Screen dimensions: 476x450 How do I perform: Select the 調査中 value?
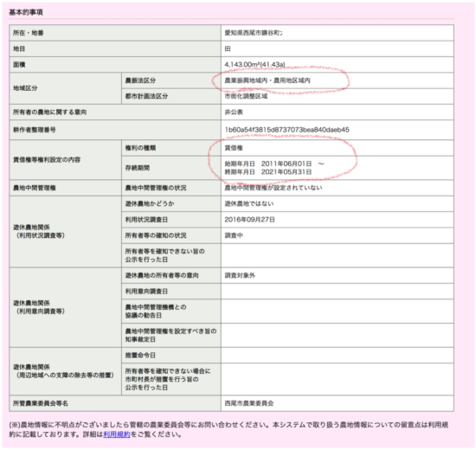coord(234,235)
